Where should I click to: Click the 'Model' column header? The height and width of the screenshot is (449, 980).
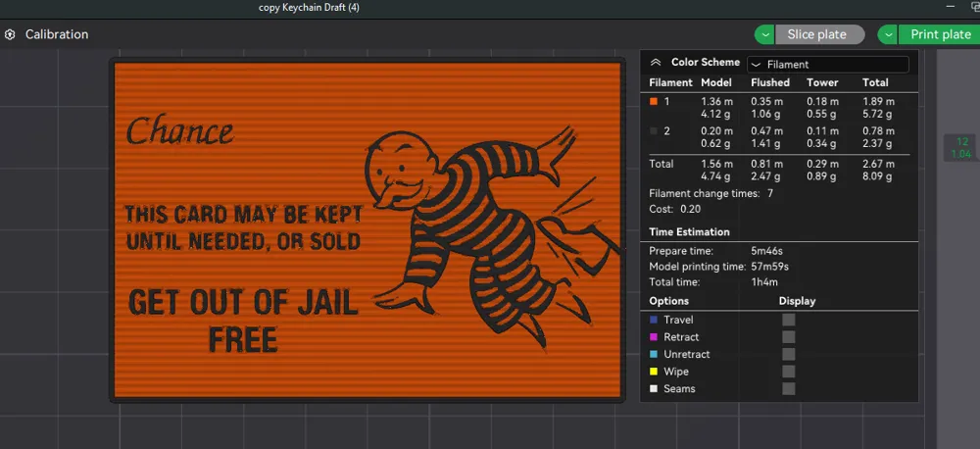coord(716,82)
